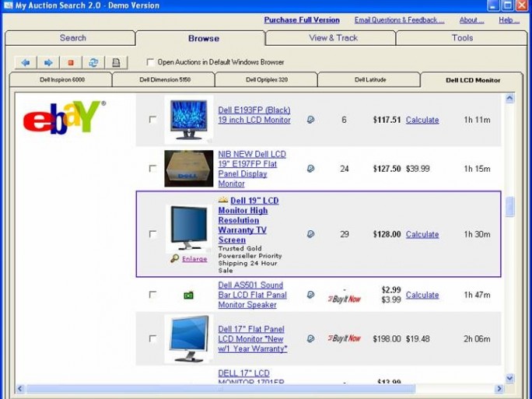
Task: Select the Dell LCD Monitor sub-tab
Action: [472, 80]
